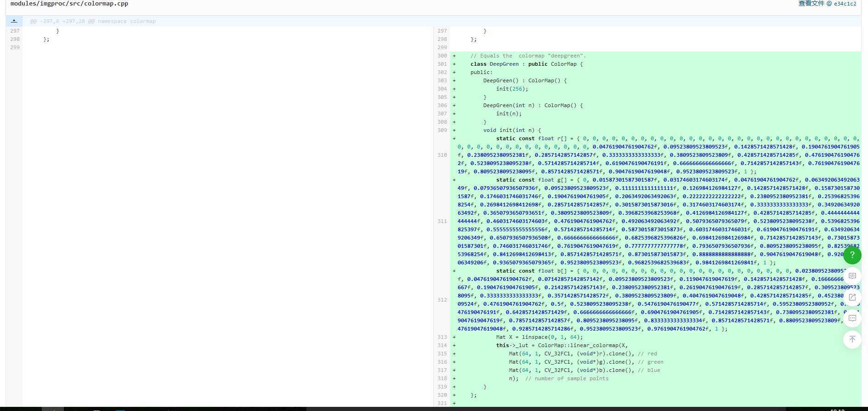
Task: Open the green help question-mark button
Action: (x=852, y=255)
